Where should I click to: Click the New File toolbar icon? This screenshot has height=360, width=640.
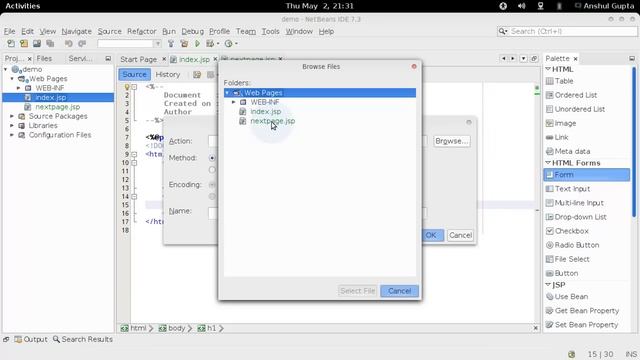pyautogui.click(x=11, y=43)
